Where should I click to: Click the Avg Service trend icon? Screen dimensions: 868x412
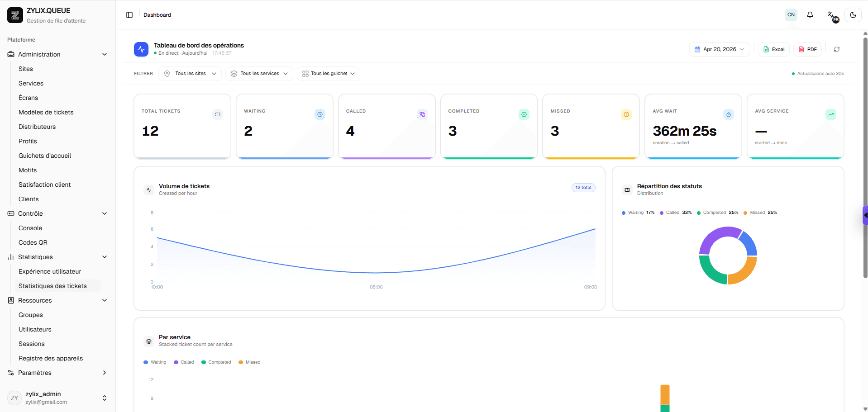pyautogui.click(x=831, y=114)
